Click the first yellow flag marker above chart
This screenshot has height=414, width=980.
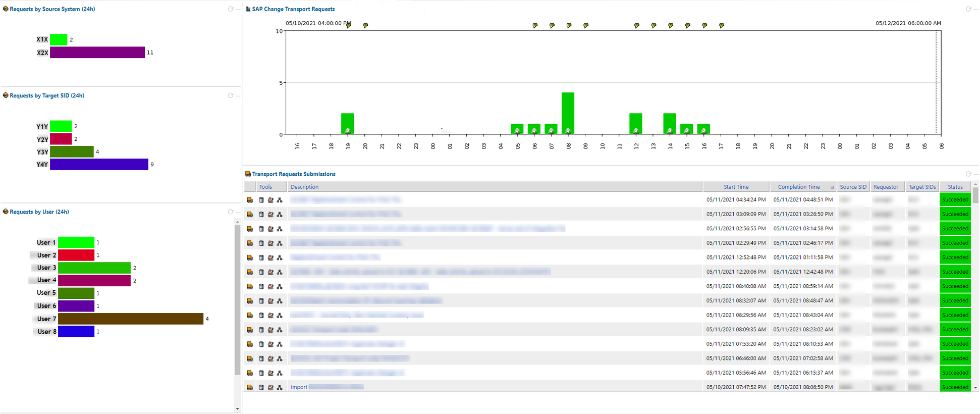coord(349,25)
